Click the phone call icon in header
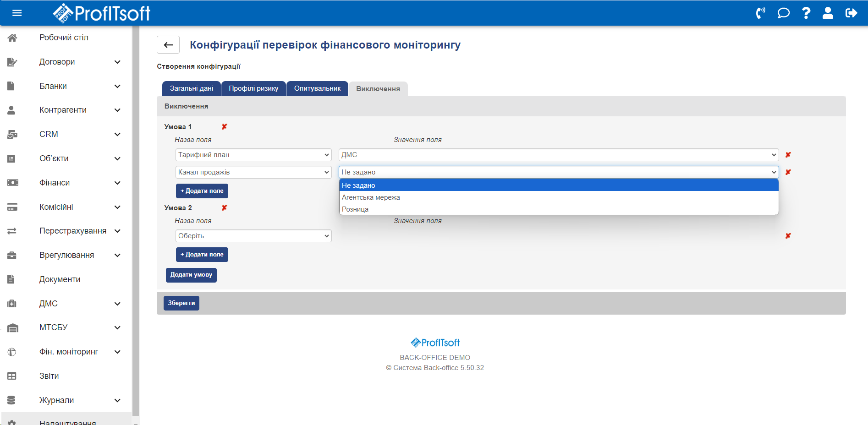This screenshot has height=425, width=868. coord(760,13)
